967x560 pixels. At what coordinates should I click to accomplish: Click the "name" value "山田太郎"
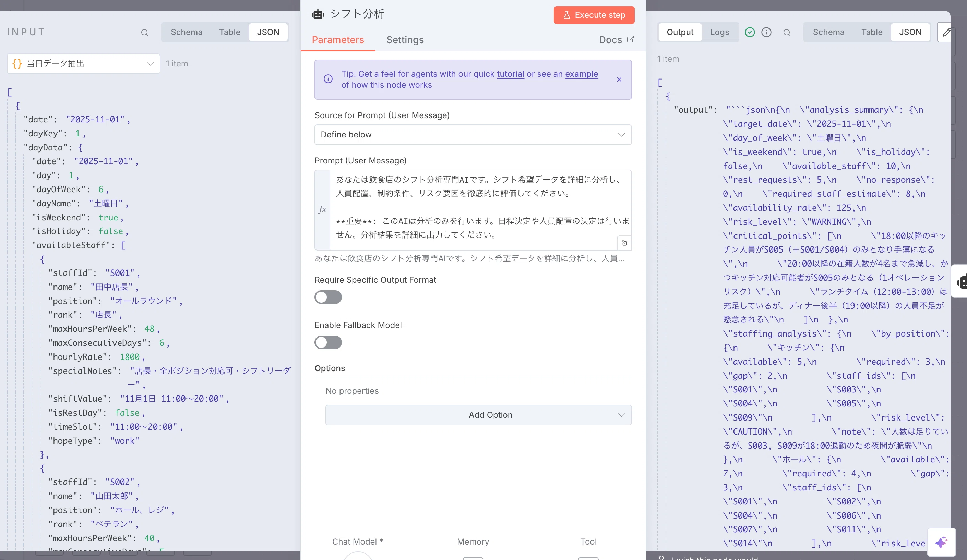coord(112,496)
